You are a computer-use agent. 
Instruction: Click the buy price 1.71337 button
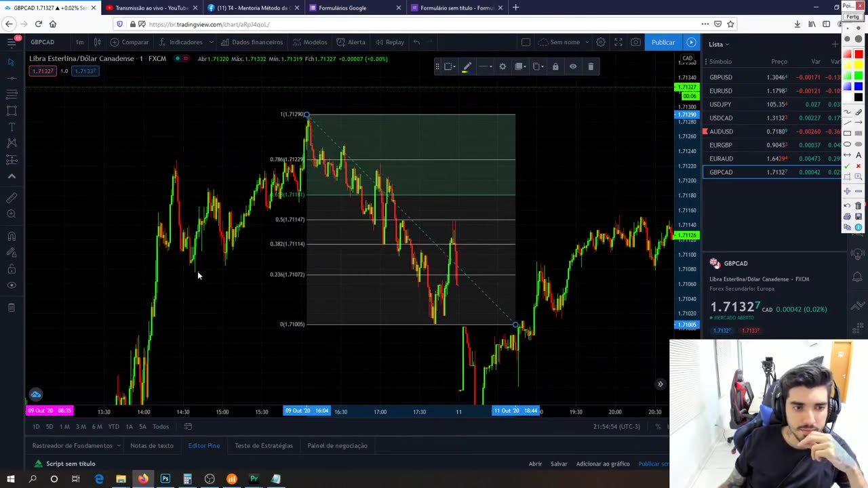85,71
